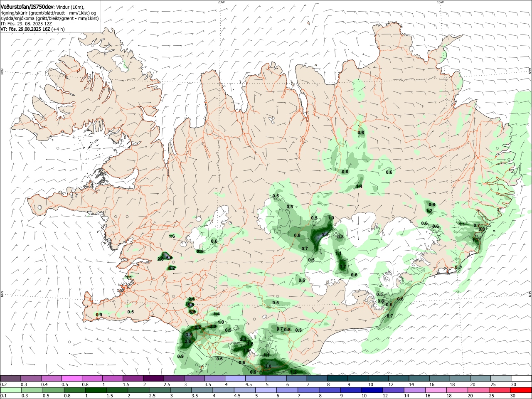Click the 0.2 mauve swatch in the upper snow bar
532x399 pixels.
[x=10, y=378]
